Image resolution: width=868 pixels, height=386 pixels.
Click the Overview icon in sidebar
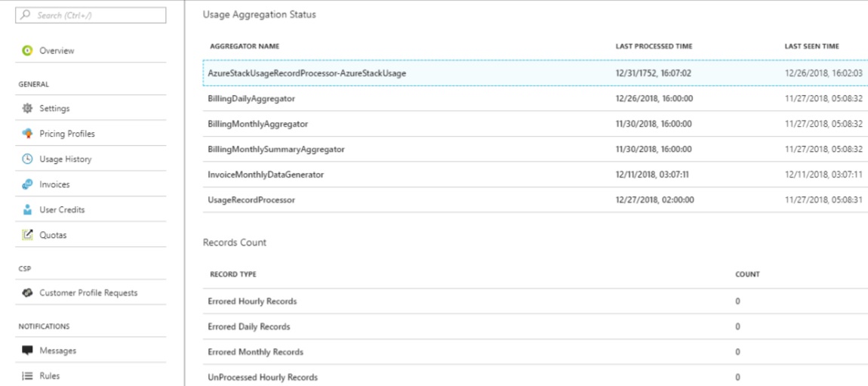pyautogui.click(x=26, y=51)
